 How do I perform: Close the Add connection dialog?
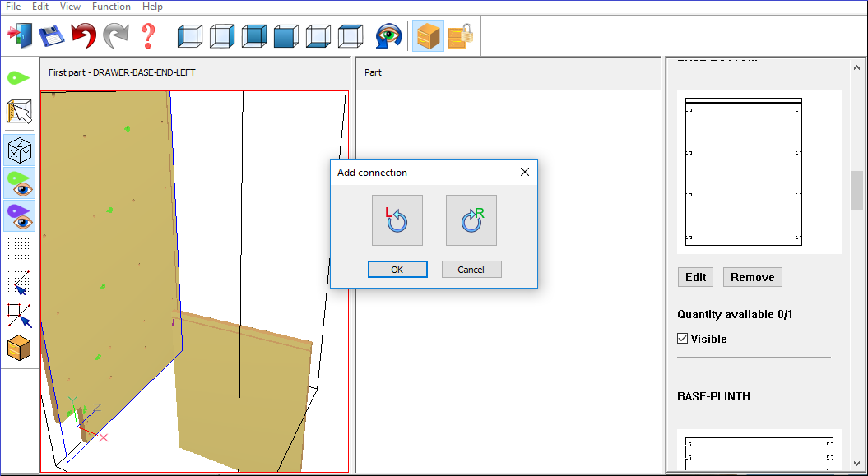pos(525,172)
